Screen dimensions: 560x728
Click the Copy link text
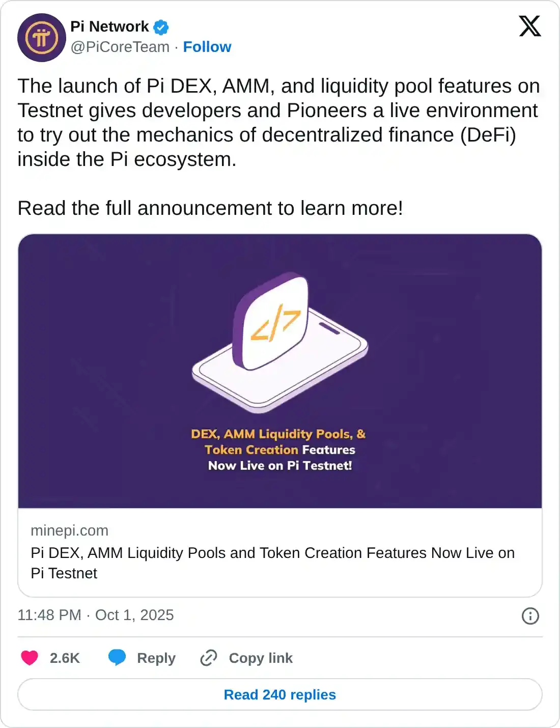(261, 658)
